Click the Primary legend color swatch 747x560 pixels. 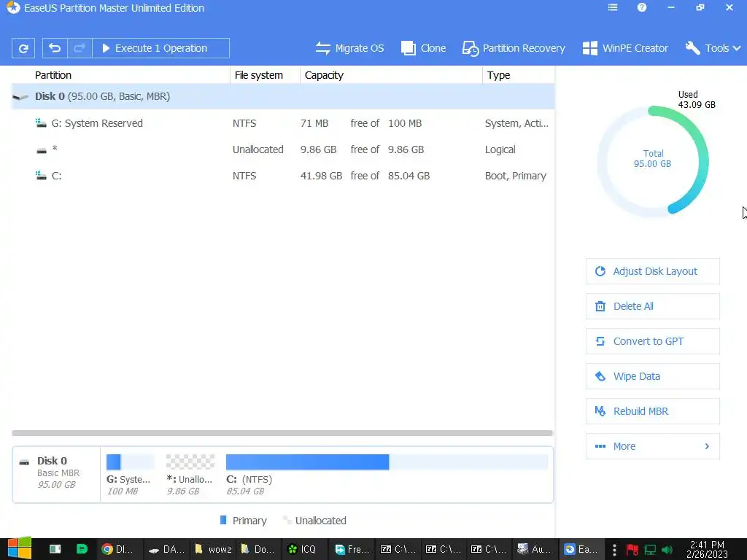pyautogui.click(x=223, y=520)
